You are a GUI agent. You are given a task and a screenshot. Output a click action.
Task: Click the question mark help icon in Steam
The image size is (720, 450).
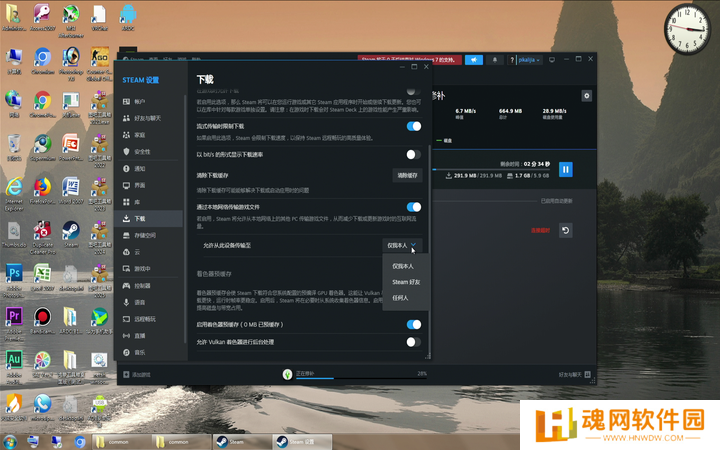(x=512, y=60)
